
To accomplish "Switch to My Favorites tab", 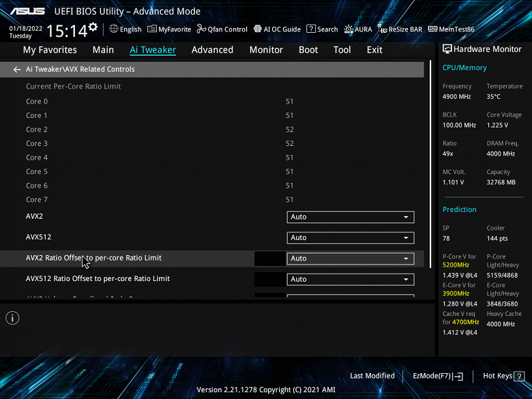I will click(x=50, y=50).
